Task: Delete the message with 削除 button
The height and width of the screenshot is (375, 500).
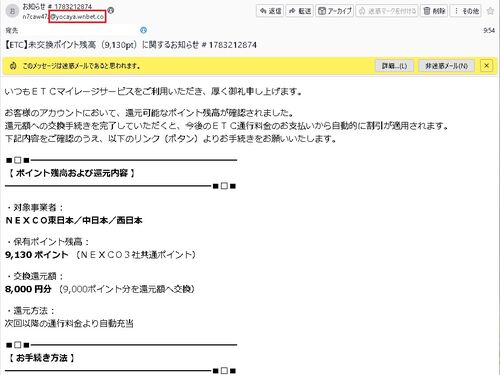Action: tap(434, 11)
